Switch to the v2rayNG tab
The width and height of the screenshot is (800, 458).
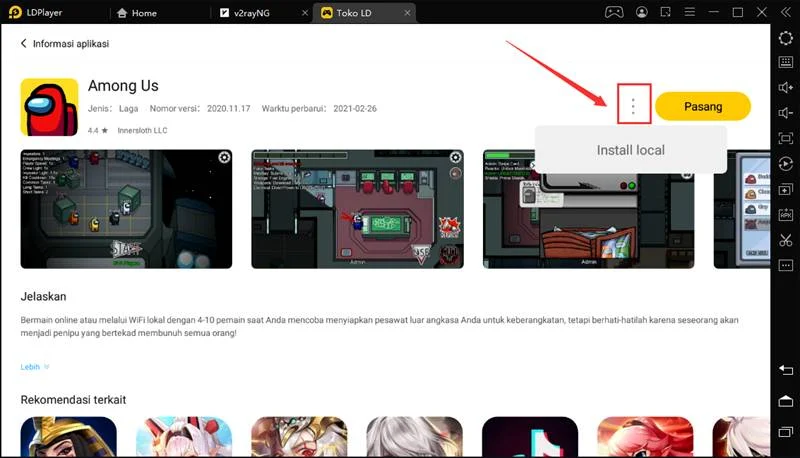(245, 13)
